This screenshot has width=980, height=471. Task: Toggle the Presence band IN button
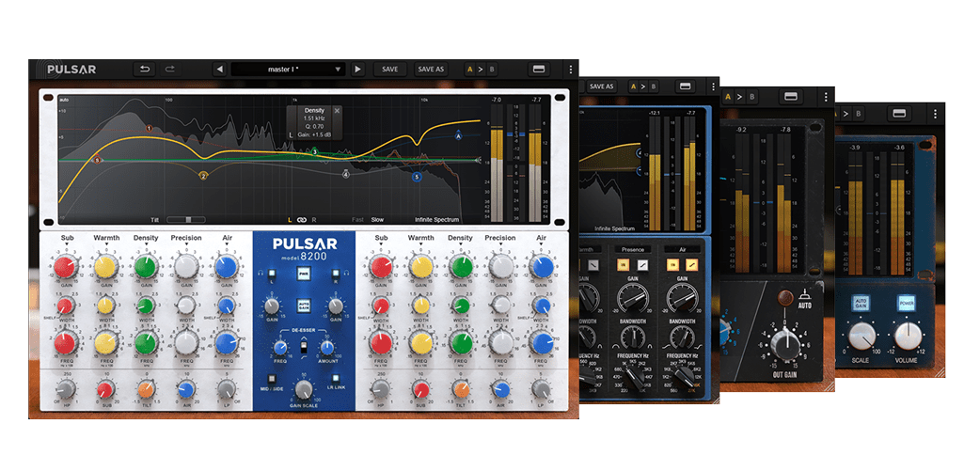pos(623,266)
